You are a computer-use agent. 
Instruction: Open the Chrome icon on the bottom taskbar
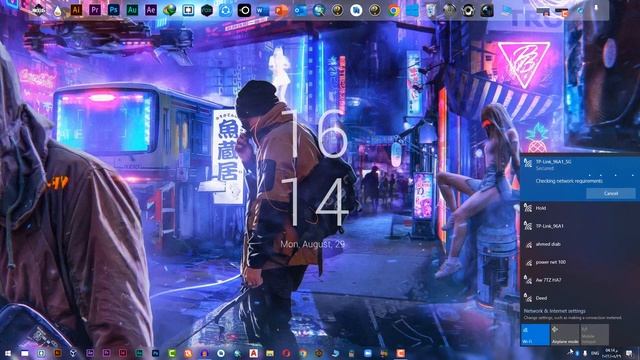[x=302, y=353]
